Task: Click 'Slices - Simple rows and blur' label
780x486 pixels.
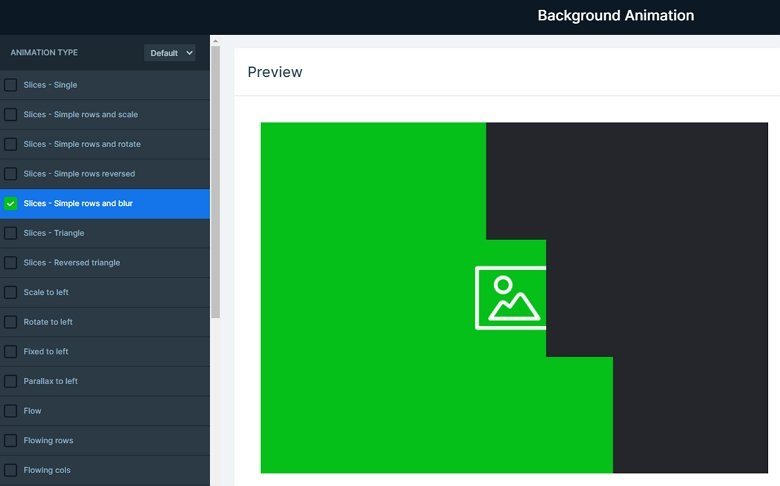Action: [78, 203]
